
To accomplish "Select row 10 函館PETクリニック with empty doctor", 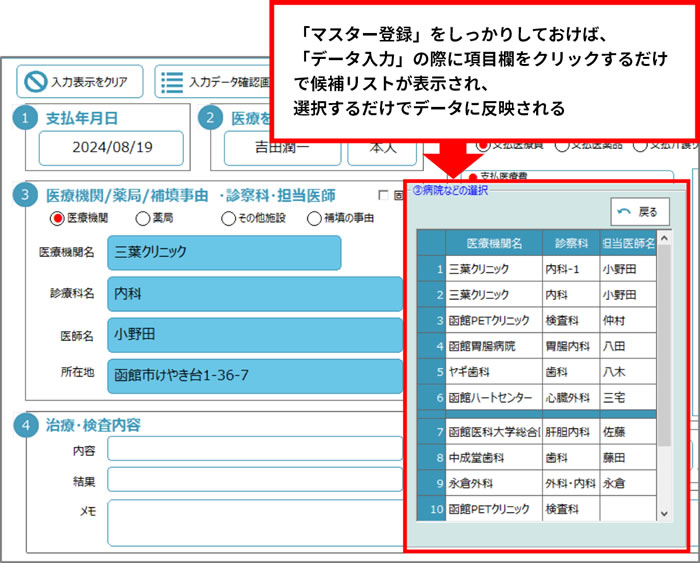I will 537,509.
